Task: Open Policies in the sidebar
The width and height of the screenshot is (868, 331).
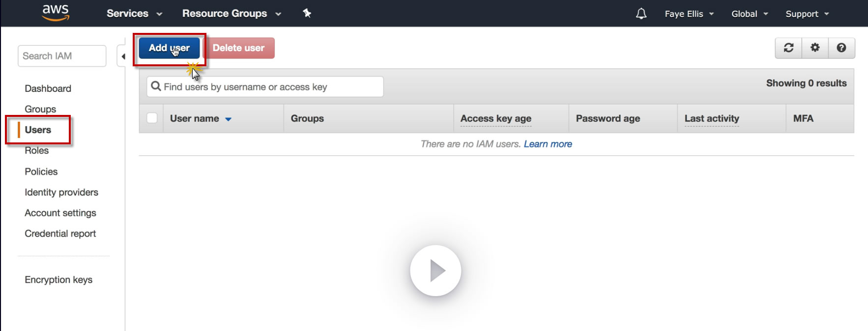Action: pyautogui.click(x=41, y=171)
